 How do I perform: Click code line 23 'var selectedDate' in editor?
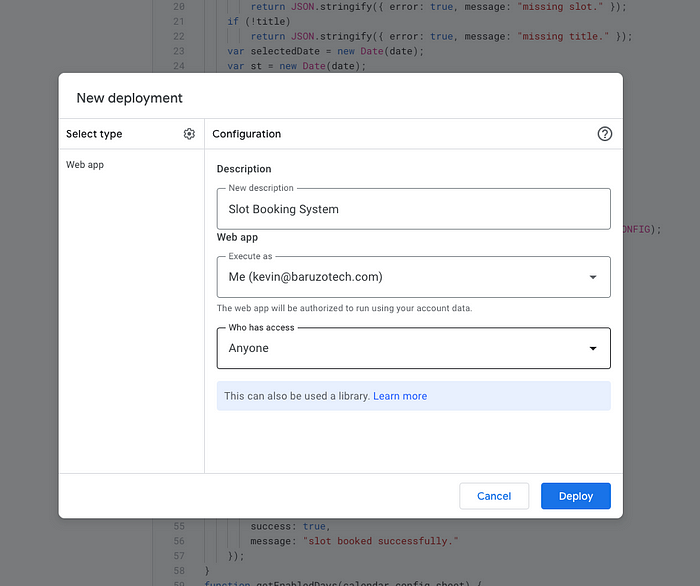point(325,51)
